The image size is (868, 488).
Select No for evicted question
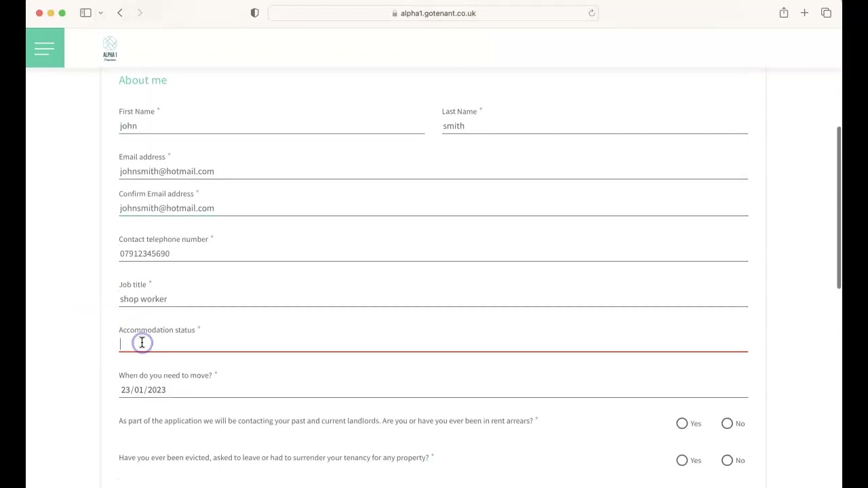727,460
